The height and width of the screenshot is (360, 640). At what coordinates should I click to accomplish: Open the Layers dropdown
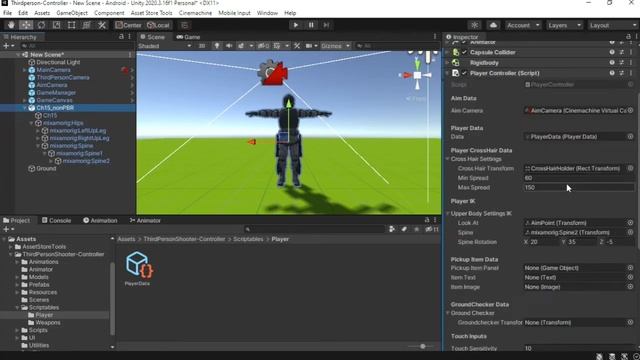[x=564, y=25]
